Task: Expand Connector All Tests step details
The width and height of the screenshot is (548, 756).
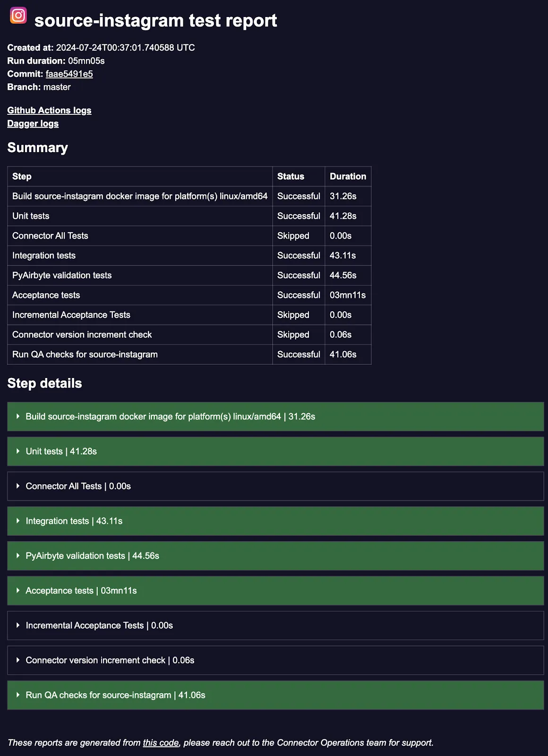Action: tap(275, 486)
